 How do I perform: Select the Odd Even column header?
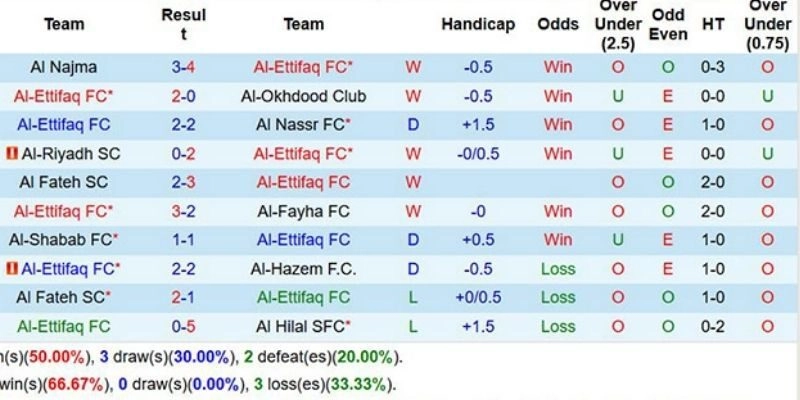point(668,24)
